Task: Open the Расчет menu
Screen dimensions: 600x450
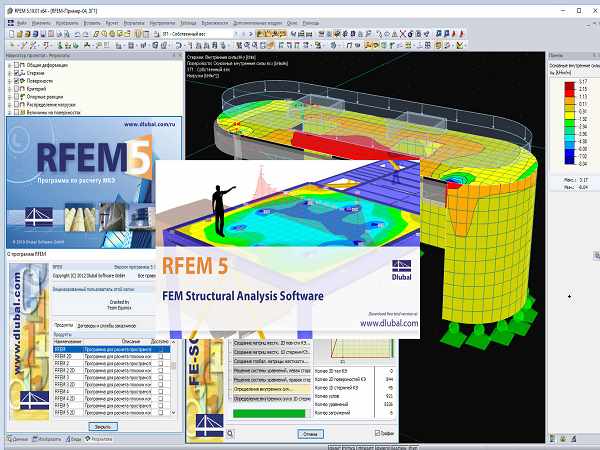Action: coord(112,23)
